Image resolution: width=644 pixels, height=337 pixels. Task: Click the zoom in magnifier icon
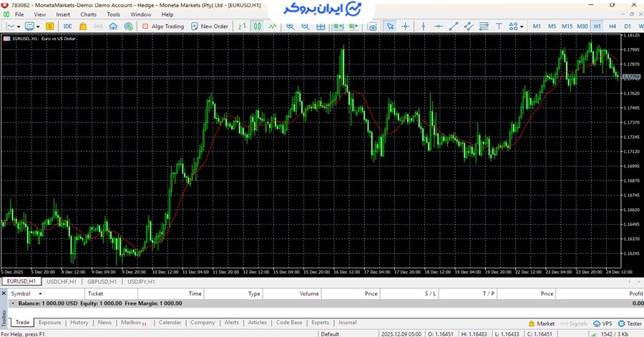pyautogui.click(x=290, y=26)
